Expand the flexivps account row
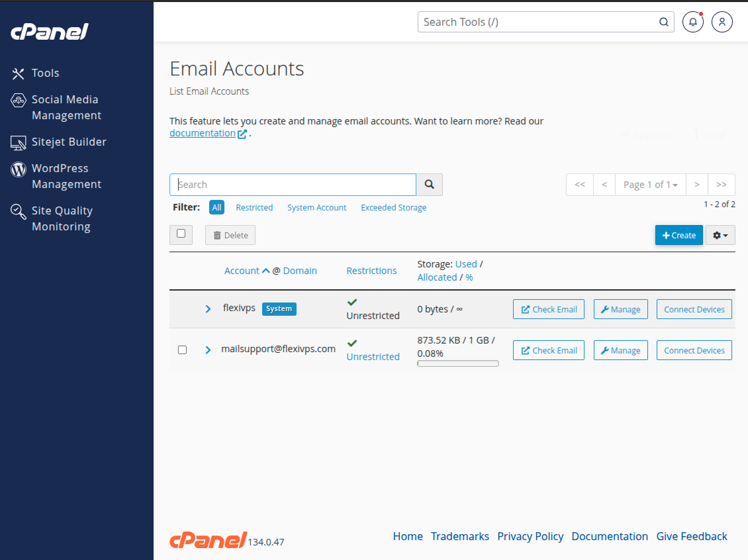The image size is (748, 560). [x=208, y=309]
